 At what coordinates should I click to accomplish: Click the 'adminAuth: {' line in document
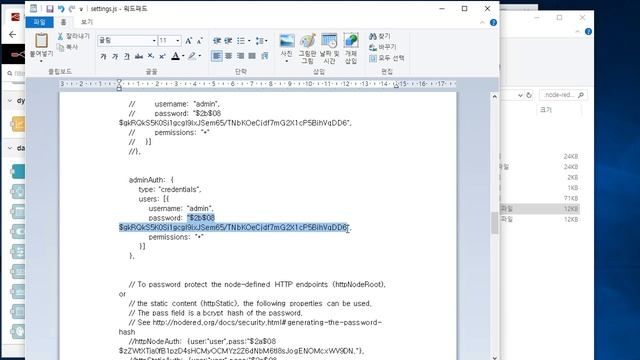[x=151, y=180]
